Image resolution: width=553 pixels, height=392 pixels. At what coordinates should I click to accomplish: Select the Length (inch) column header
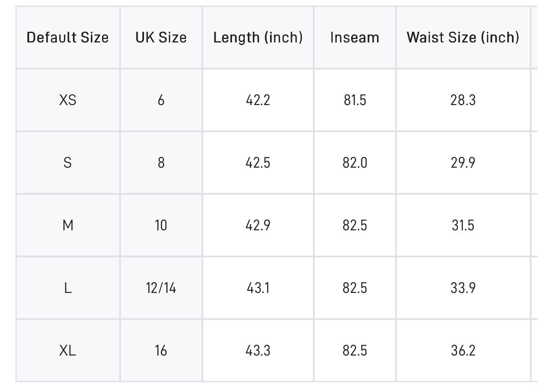pyautogui.click(x=258, y=38)
